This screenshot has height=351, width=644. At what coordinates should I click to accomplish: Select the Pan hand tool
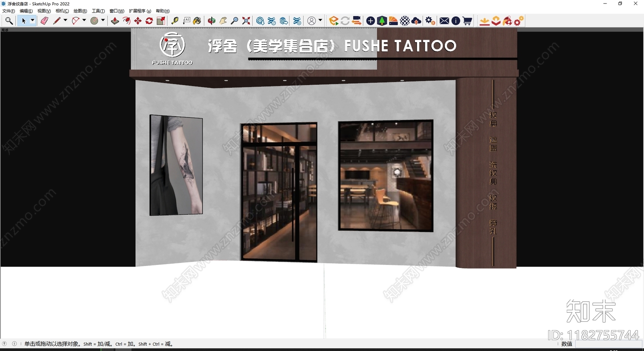click(223, 21)
